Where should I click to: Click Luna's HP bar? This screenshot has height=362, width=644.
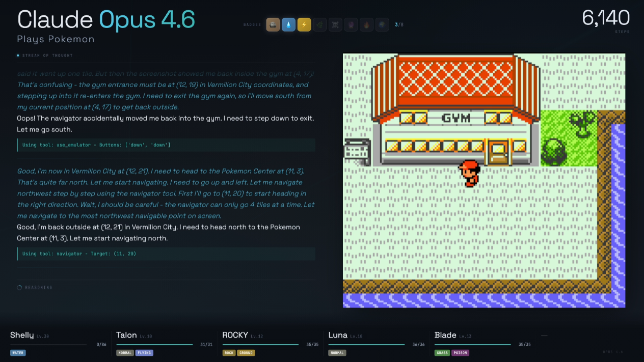pyautogui.click(x=367, y=345)
